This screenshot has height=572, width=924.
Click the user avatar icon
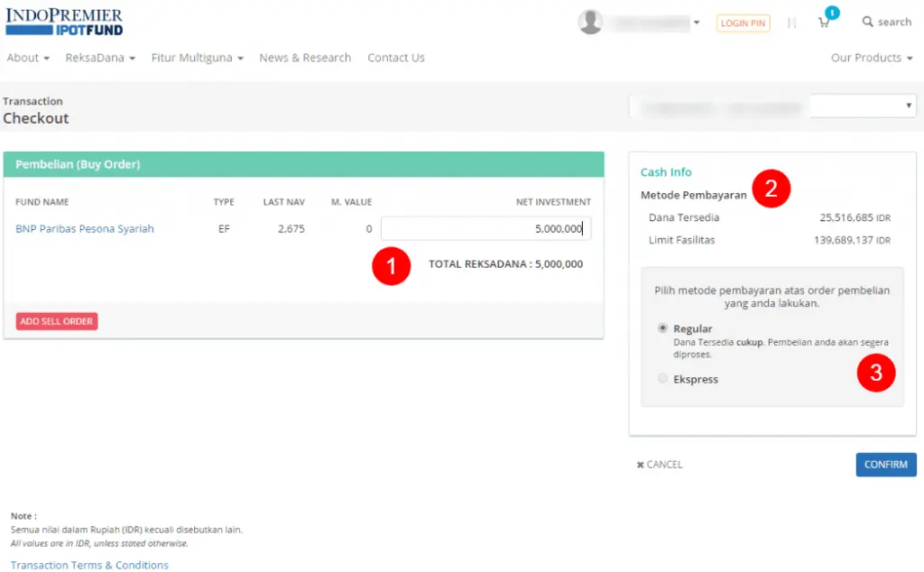590,22
